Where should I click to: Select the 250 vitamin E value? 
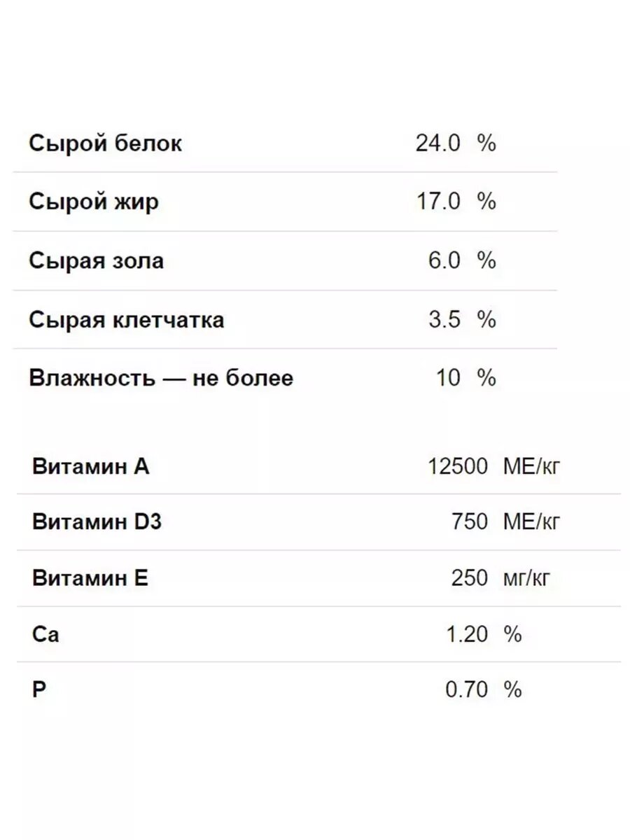coord(469,578)
